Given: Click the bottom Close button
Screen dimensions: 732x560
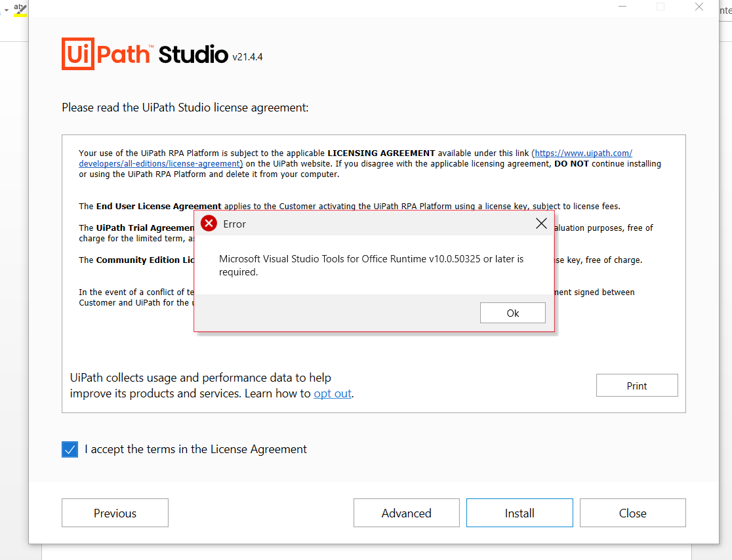Looking at the screenshot, I should [632, 513].
